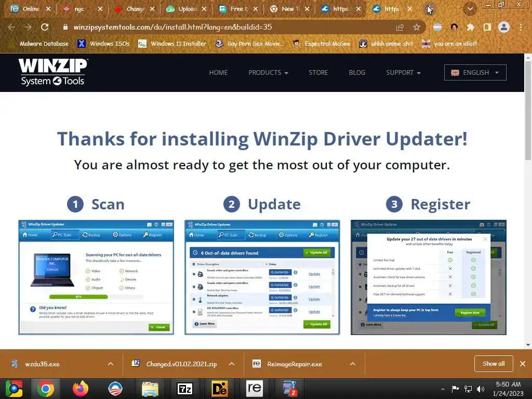Click the Action Center flag tray icon
The width and height of the screenshot is (532, 399).
tap(455, 389)
